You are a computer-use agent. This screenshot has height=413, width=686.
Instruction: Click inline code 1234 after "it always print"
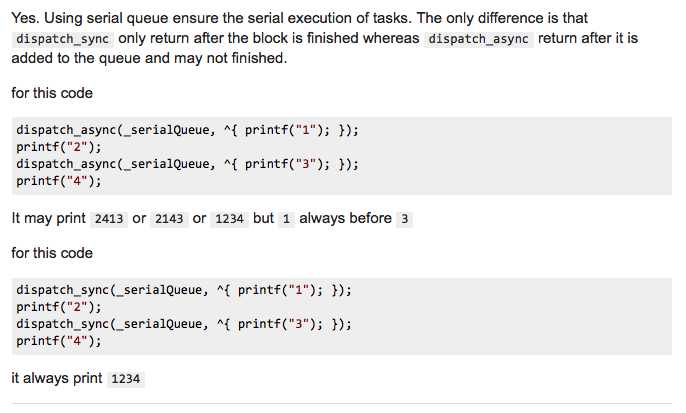[x=126, y=380]
